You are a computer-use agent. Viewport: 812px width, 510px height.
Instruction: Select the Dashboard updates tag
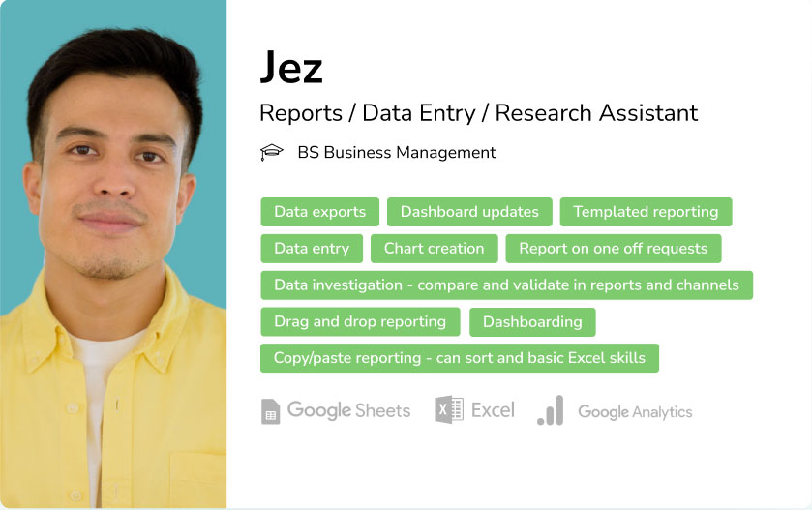[x=469, y=212]
